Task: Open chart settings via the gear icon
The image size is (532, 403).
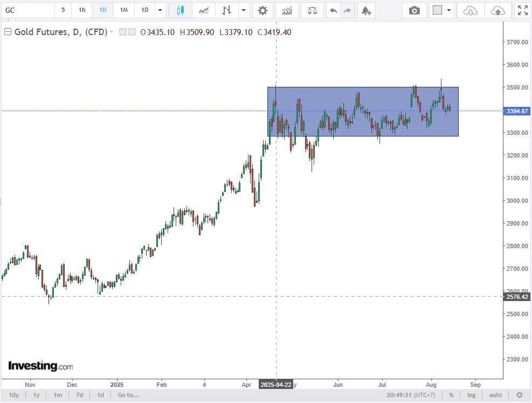Action: click(262, 10)
